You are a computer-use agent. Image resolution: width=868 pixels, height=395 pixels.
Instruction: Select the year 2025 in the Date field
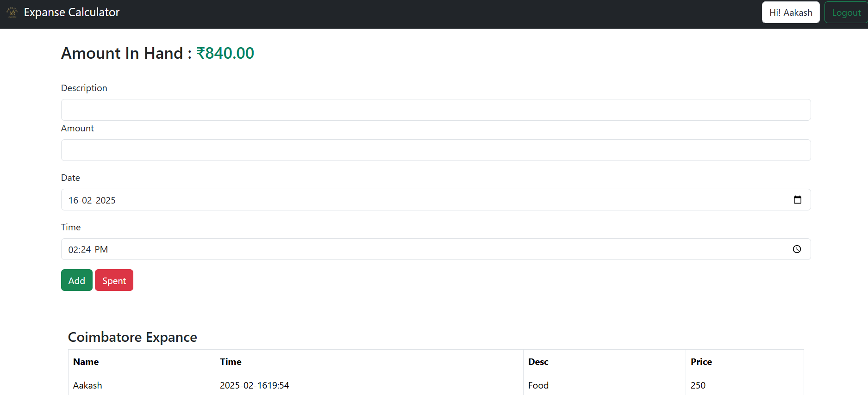(x=106, y=200)
